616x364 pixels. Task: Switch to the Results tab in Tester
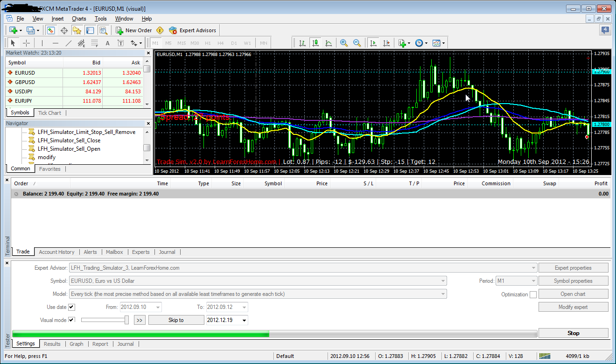(52, 344)
